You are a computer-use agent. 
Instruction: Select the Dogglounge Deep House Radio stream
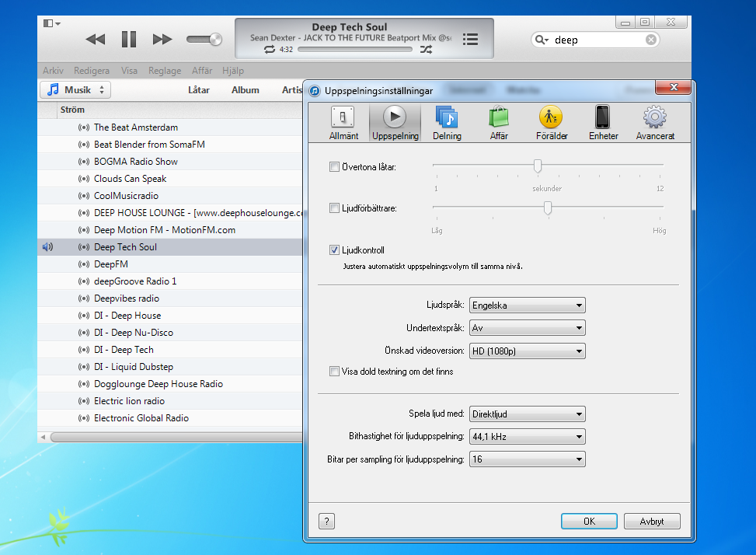click(x=169, y=384)
